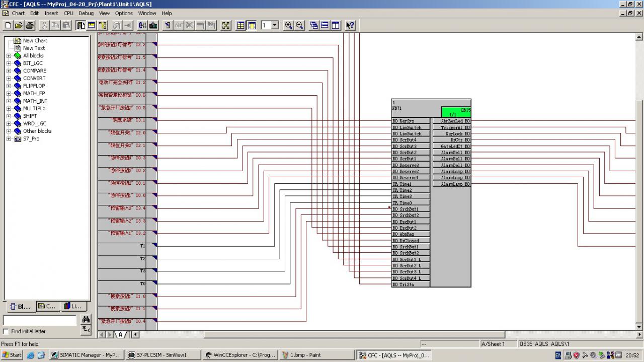Click the catalog search input field
Viewport: 644px width, 362px height.
tap(40, 320)
